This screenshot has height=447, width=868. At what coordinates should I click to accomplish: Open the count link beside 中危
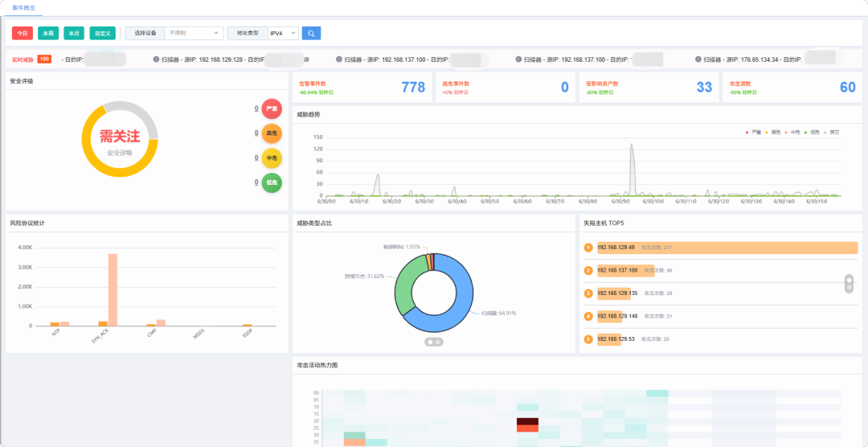[256, 158]
